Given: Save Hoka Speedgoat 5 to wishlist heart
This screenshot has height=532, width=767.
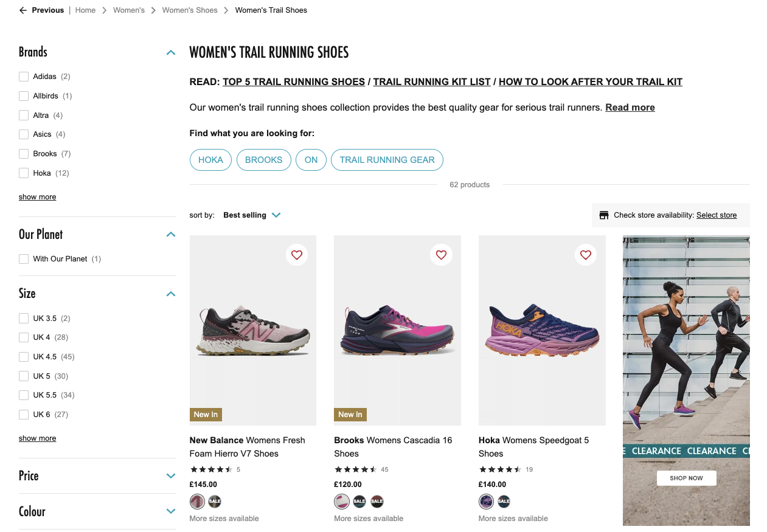Looking at the screenshot, I should point(586,255).
